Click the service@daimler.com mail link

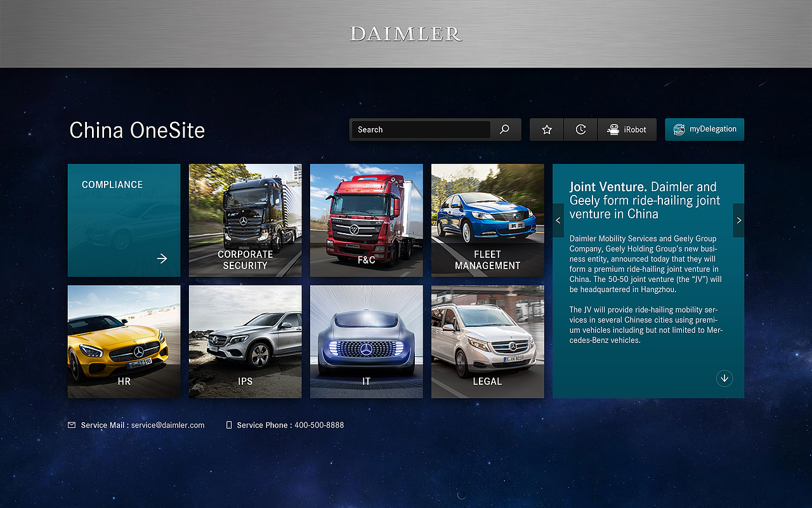tap(168, 425)
